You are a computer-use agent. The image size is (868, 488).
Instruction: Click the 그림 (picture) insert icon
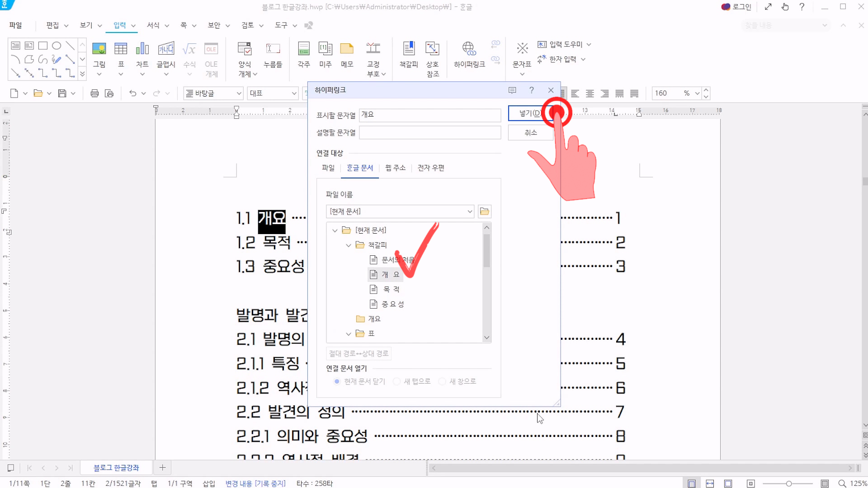99,49
